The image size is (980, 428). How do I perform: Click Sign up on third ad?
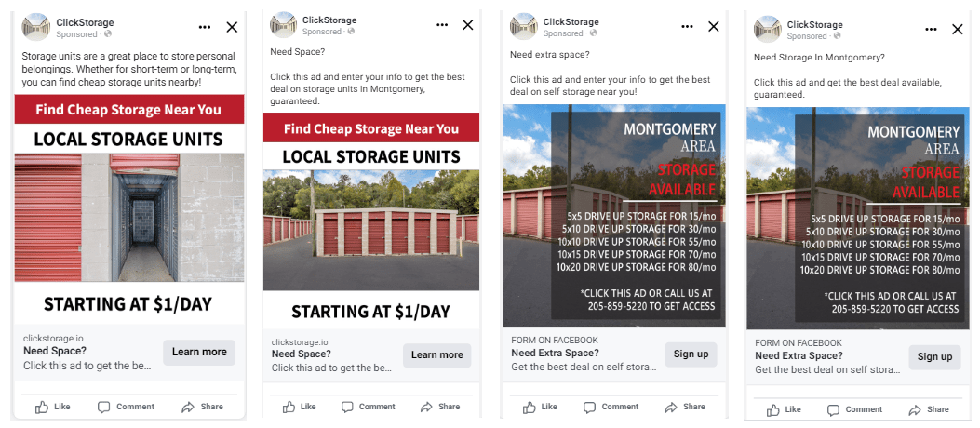coord(691,354)
